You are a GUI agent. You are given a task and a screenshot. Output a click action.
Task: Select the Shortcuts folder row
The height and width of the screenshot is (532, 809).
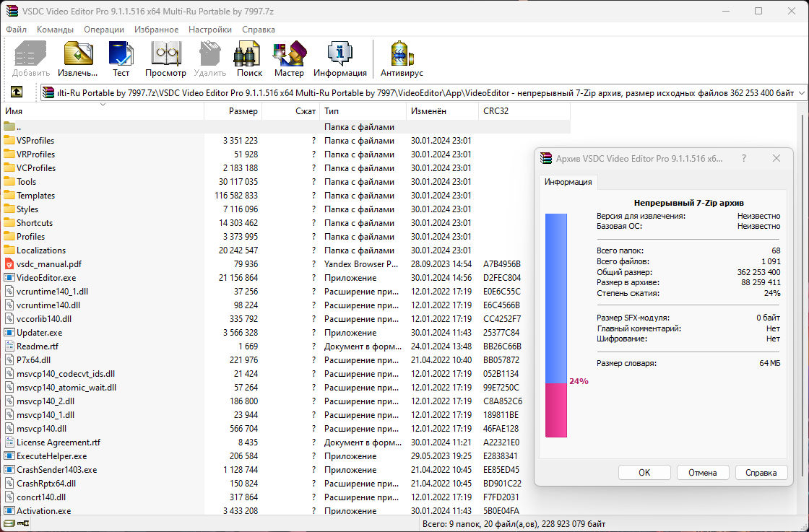(x=286, y=223)
